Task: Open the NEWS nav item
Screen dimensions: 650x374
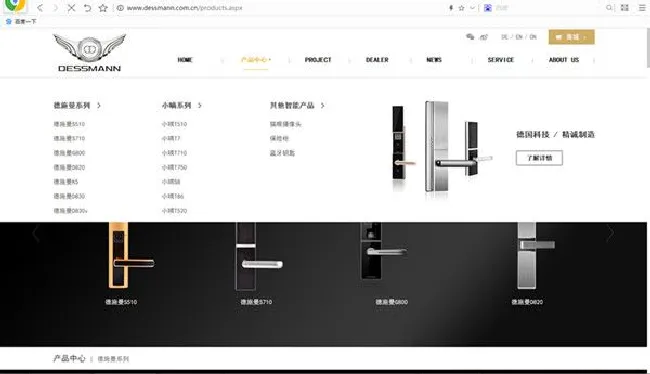Action: point(434,60)
